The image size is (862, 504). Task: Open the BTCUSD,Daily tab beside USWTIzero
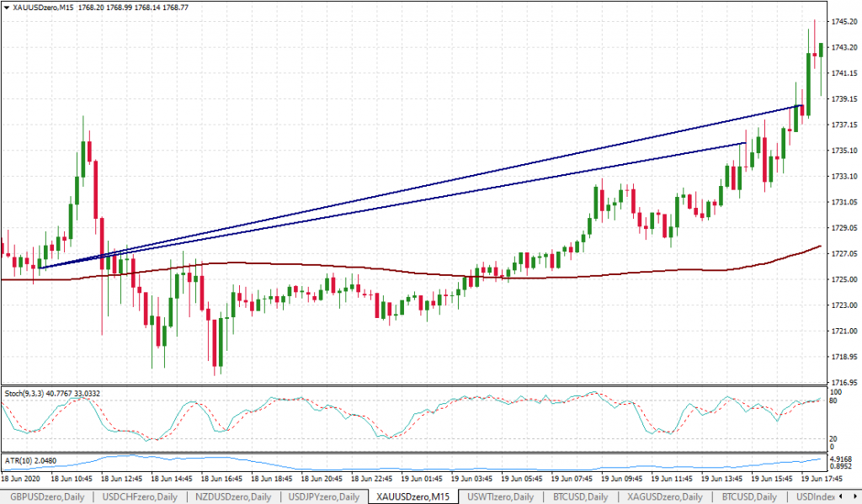click(581, 496)
